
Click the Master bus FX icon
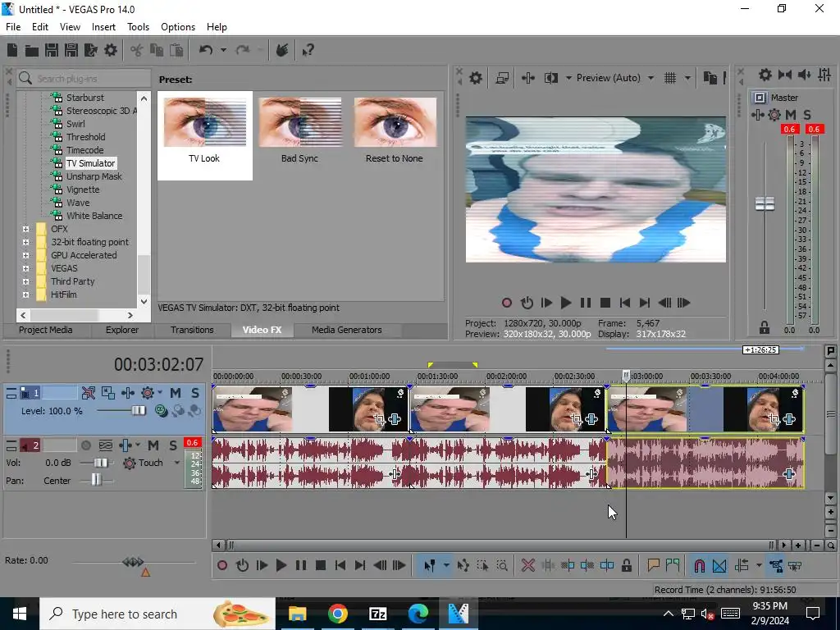click(x=757, y=115)
